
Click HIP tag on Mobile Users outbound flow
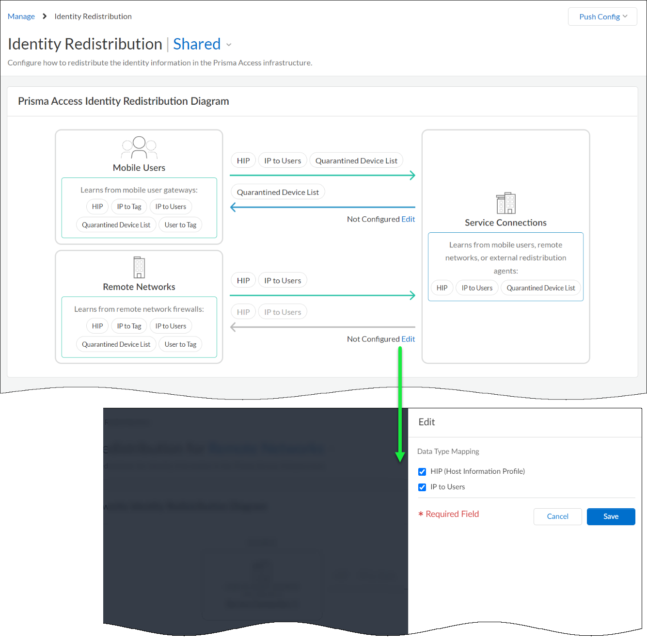click(243, 161)
